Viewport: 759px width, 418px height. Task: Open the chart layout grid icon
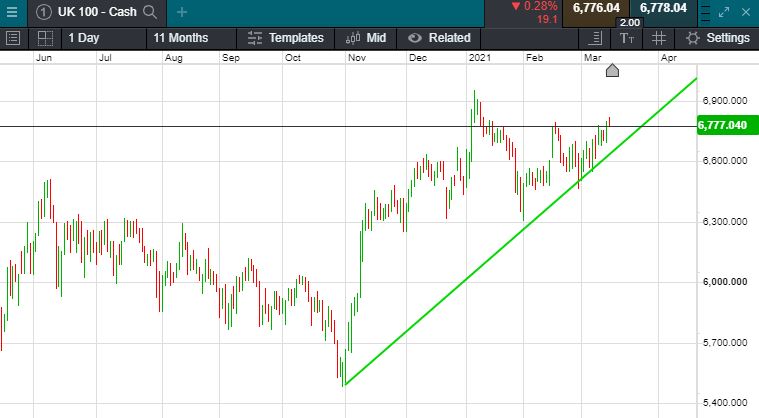[45, 38]
